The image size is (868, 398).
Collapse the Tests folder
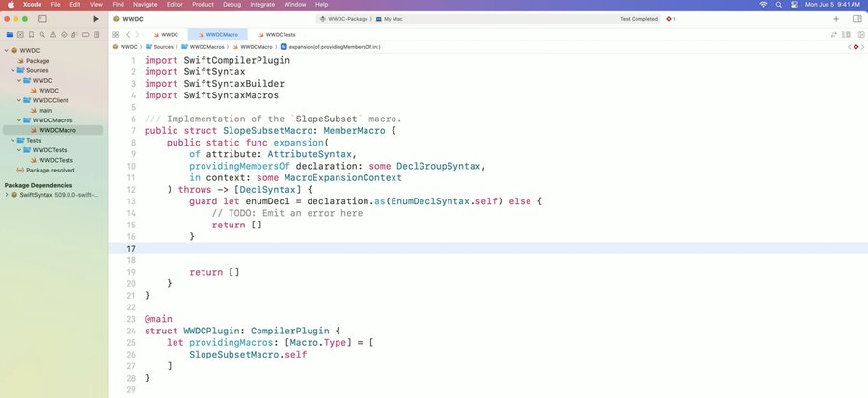pos(13,140)
